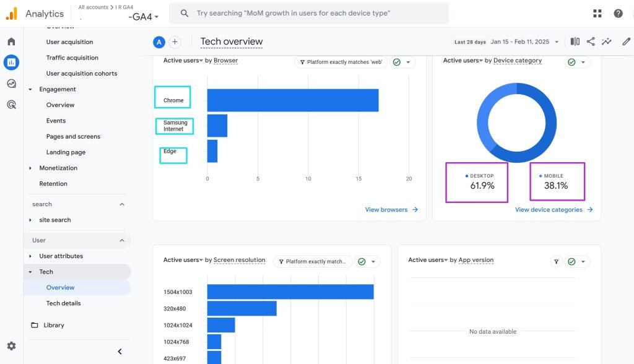Open the Google apps grid icon
Image resolution: width=634 pixels, height=364 pixels.
coord(597,14)
